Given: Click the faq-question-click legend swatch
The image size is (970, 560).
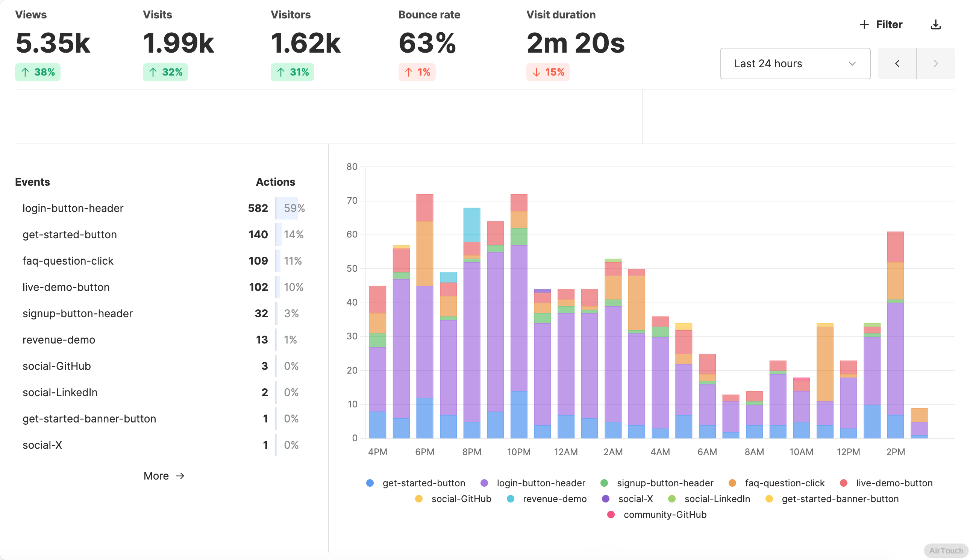Looking at the screenshot, I should (x=732, y=483).
